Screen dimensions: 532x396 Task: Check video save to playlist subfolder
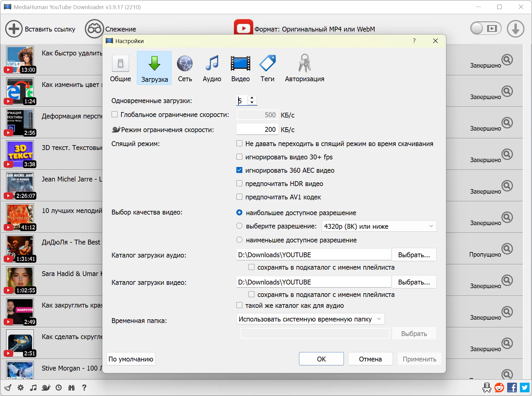(251, 295)
